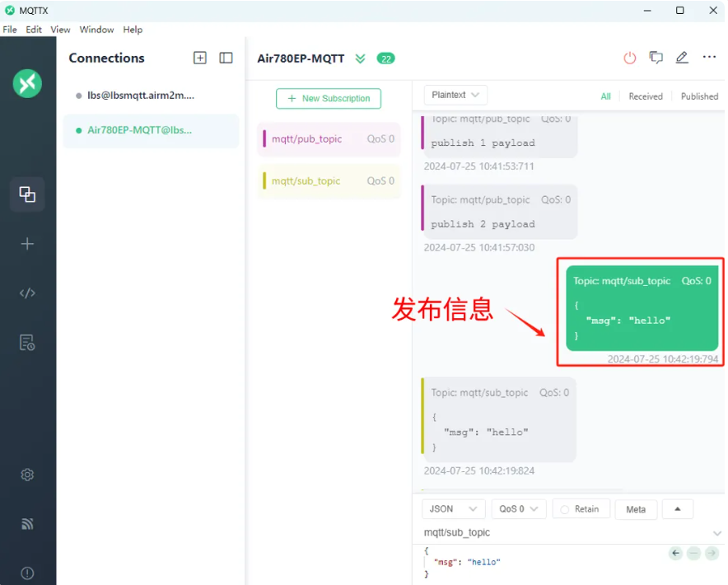This screenshot has width=728, height=585.
Task: Open the Script code icon in sidebar
Action: click(x=27, y=293)
